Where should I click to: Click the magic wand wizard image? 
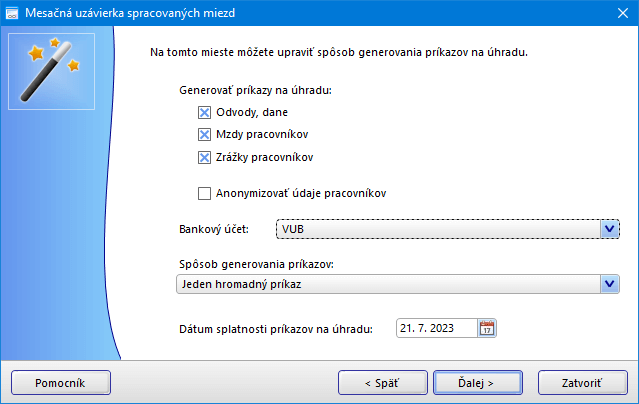tap(51, 70)
